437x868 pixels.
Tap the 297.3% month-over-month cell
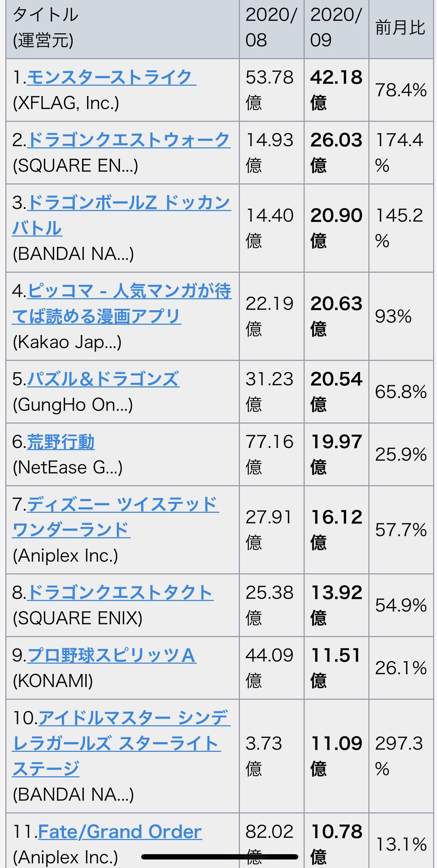click(x=401, y=756)
